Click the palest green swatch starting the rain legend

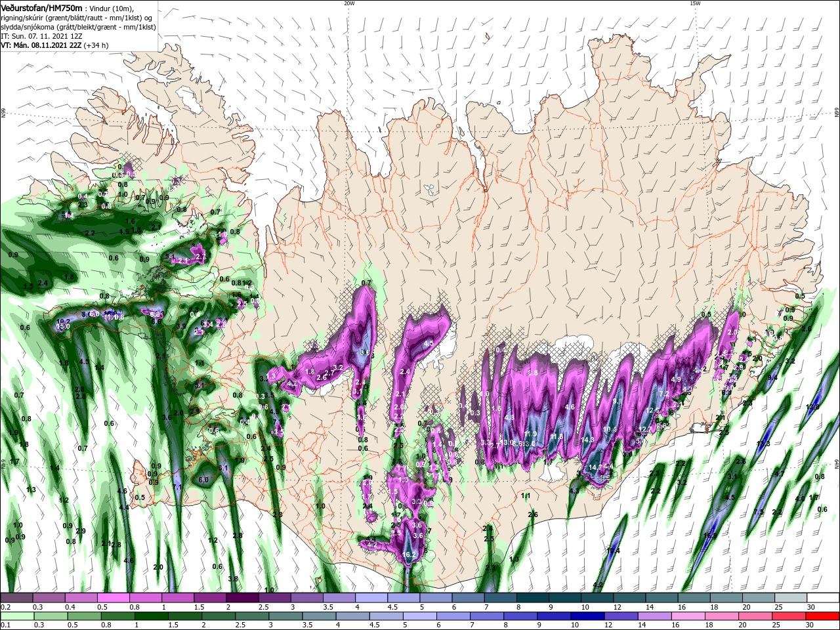coord(16,616)
